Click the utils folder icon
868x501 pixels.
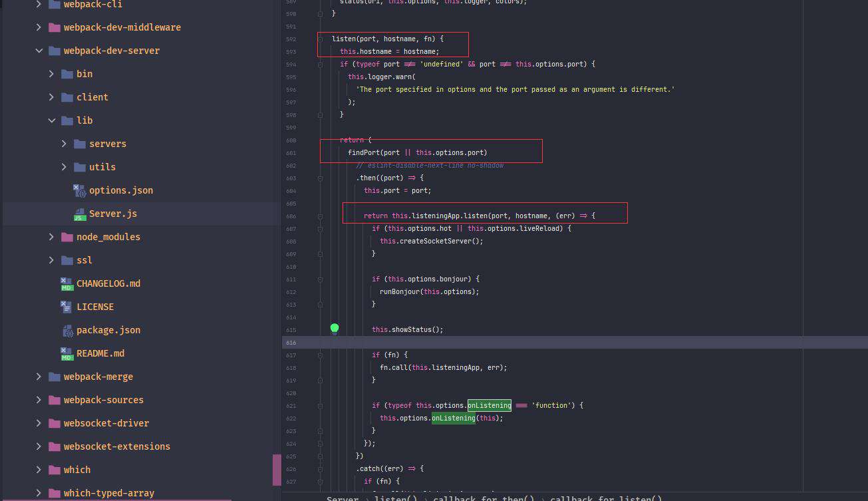click(x=79, y=167)
